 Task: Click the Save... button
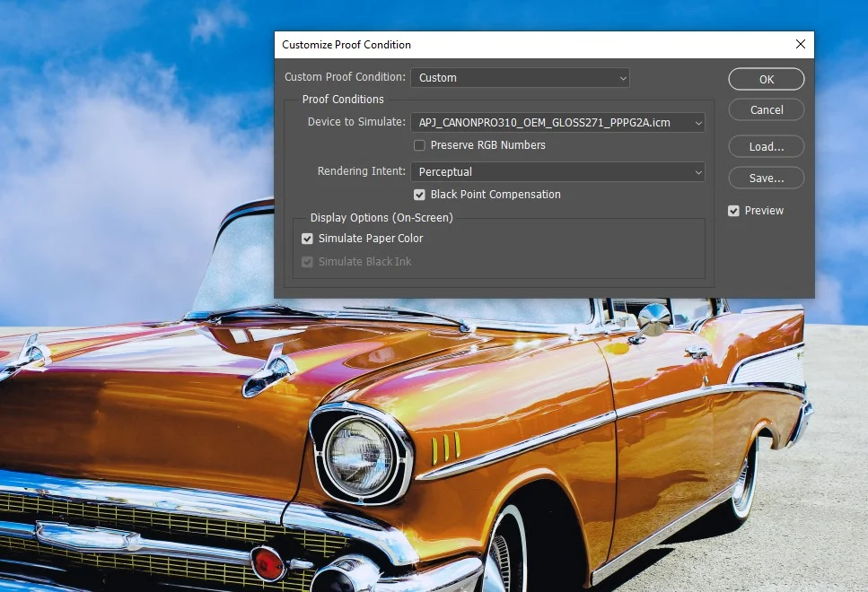[x=766, y=178]
